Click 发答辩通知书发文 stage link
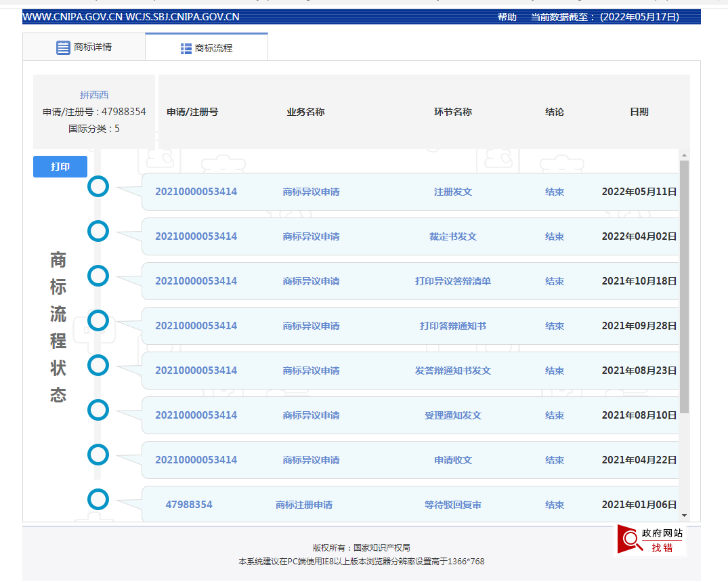Image resolution: width=728 pixels, height=586 pixels. 452,371
